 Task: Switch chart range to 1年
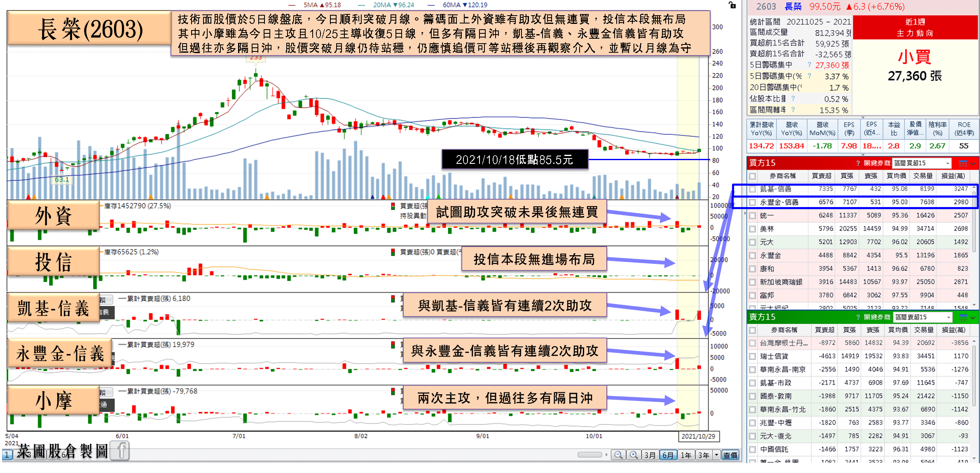tap(686, 455)
